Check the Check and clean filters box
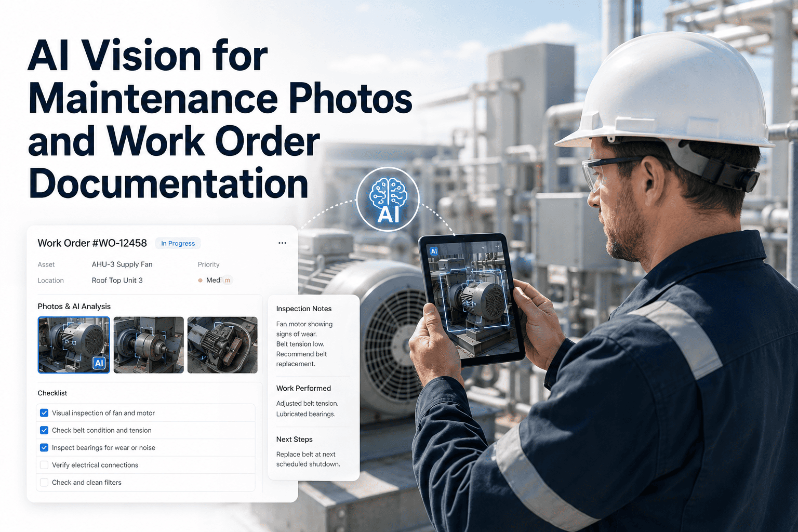 [x=44, y=482]
